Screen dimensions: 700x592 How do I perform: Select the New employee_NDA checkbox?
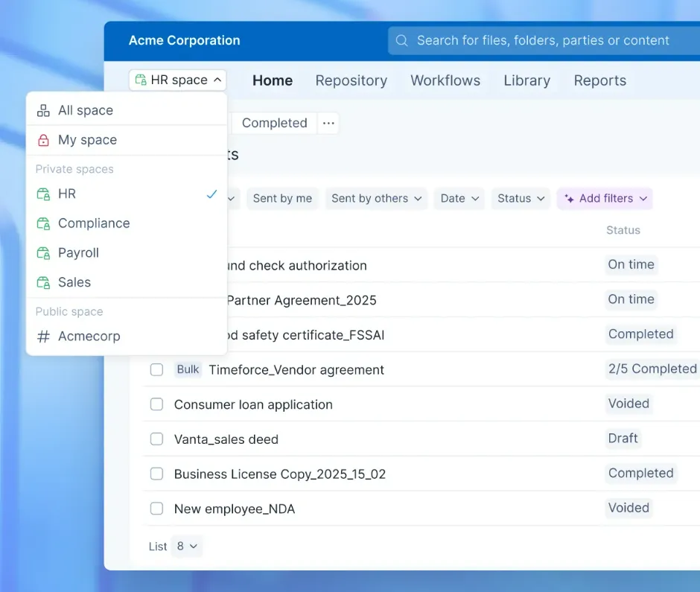tap(156, 509)
